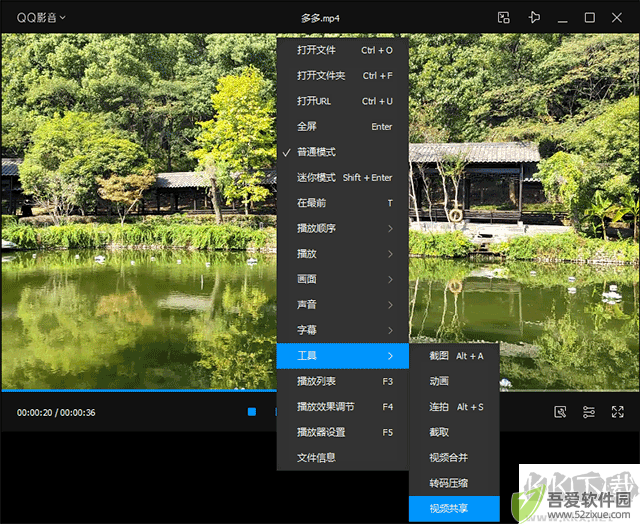This screenshot has height=524, width=640.
Task: Expand the 播放顺序 submenu
Action: (343, 228)
